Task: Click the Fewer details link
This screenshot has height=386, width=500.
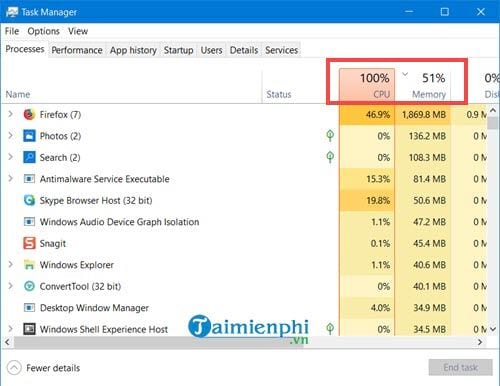Action: [x=53, y=368]
